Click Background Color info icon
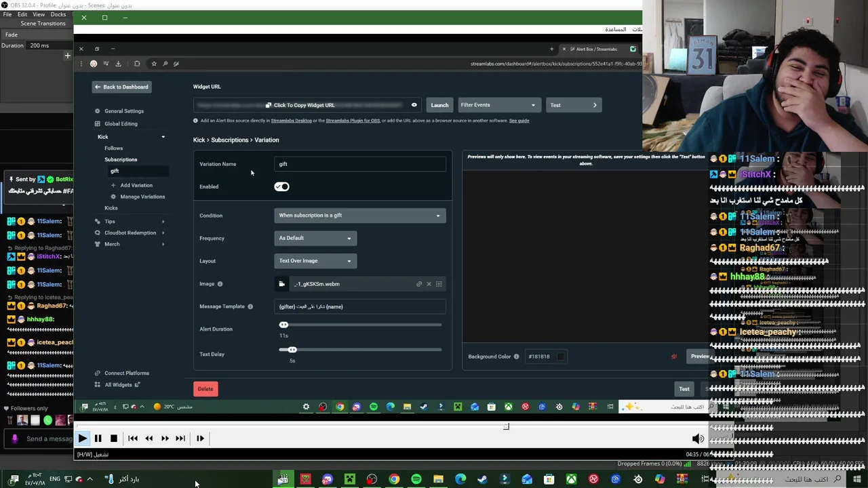Viewport: 868px width, 488px height. 516,357
